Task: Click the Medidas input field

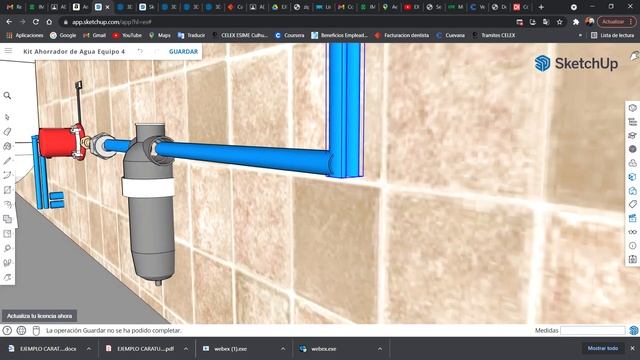Action: click(x=593, y=330)
